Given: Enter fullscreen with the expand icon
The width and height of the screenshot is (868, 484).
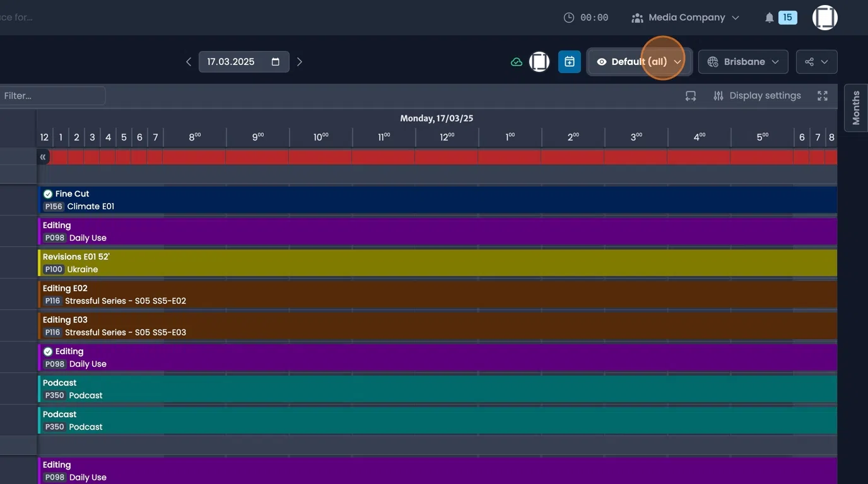Looking at the screenshot, I should tap(822, 96).
